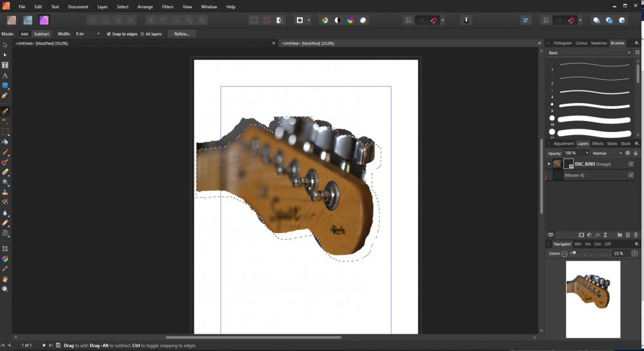Uncheck the Snap to edges checkbox
644x351 pixels.
click(109, 33)
